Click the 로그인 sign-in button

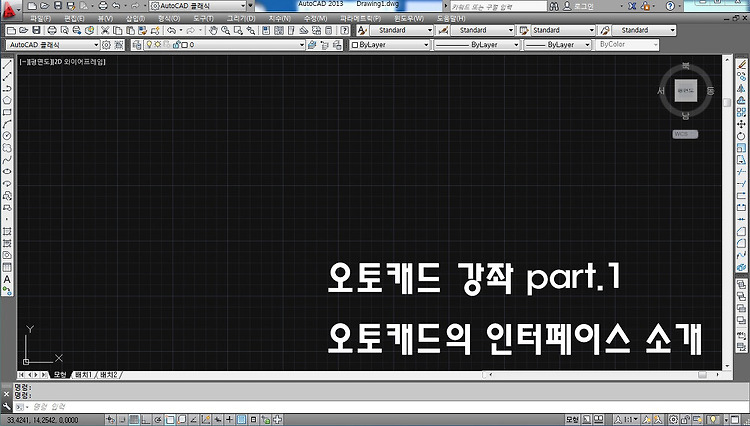578,6
